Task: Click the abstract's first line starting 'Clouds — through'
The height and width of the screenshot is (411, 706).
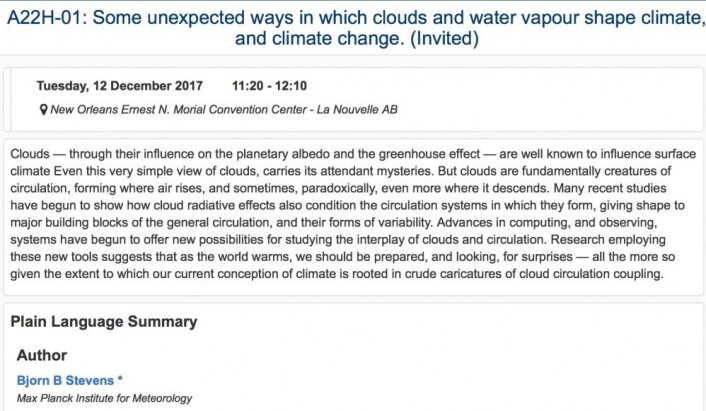Action: [x=353, y=154]
